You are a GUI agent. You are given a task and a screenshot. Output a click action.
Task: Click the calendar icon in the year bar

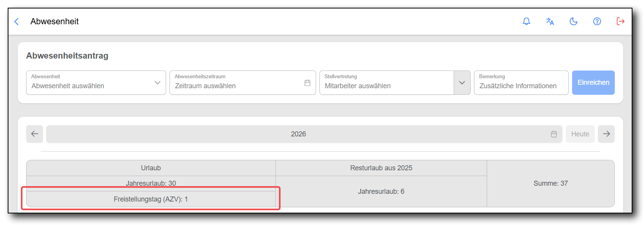click(554, 134)
